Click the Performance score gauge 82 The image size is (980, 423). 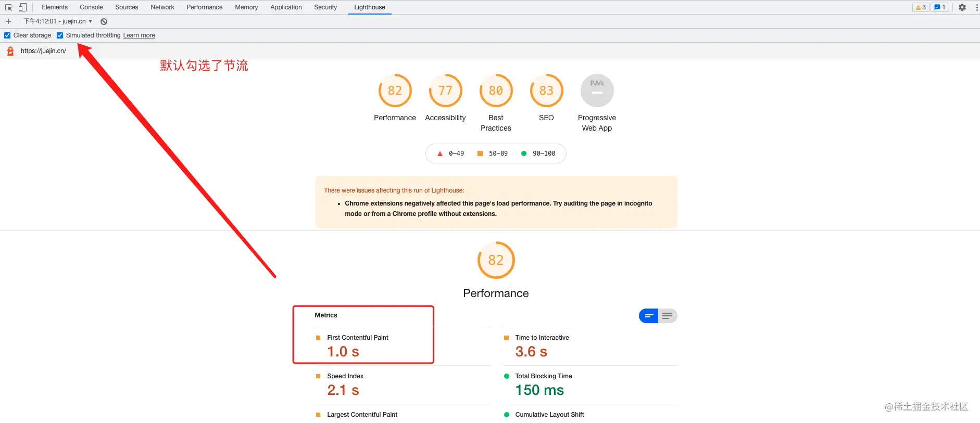click(x=395, y=91)
